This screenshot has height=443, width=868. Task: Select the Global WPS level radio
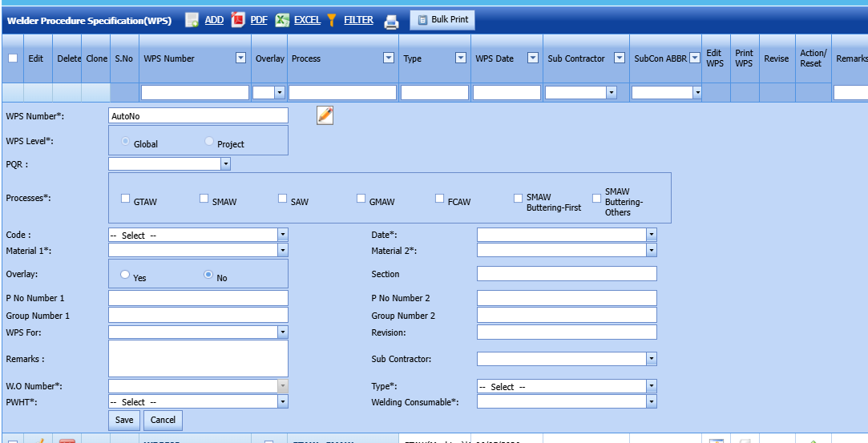click(x=126, y=142)
